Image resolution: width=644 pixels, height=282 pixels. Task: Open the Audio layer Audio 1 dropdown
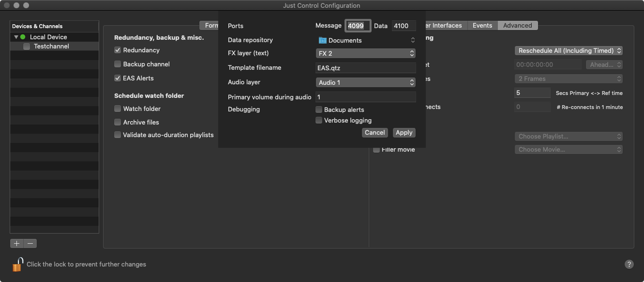366,82
